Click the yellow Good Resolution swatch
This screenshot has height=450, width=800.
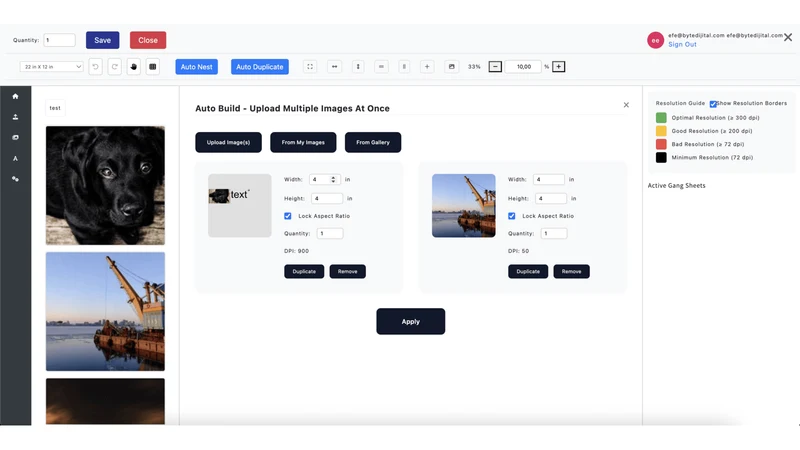click(x=661, y=131)
